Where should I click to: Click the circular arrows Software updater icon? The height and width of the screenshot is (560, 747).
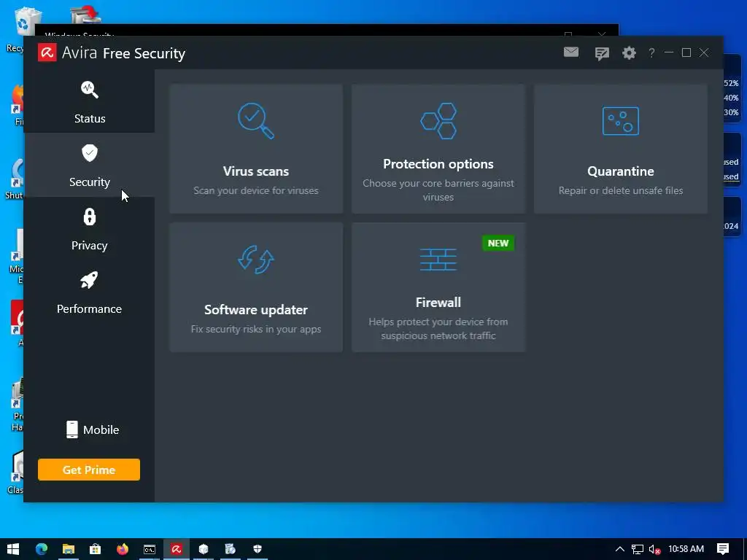[256, 260]
